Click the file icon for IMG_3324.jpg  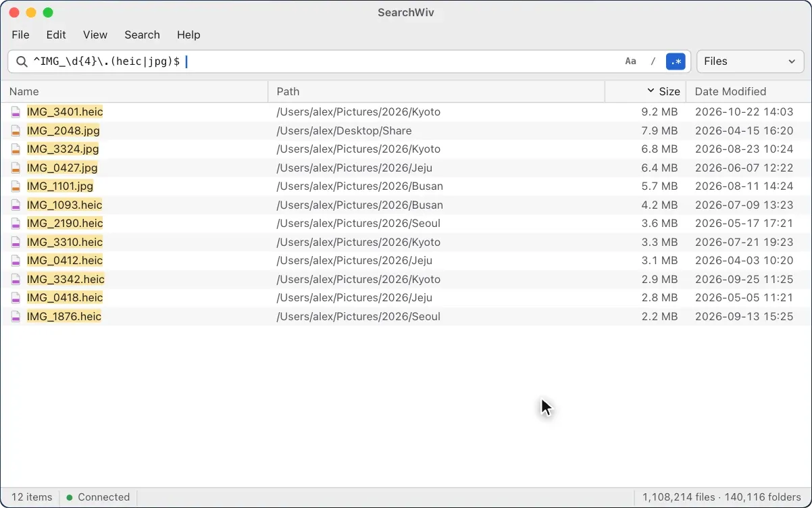pos(16,149)
